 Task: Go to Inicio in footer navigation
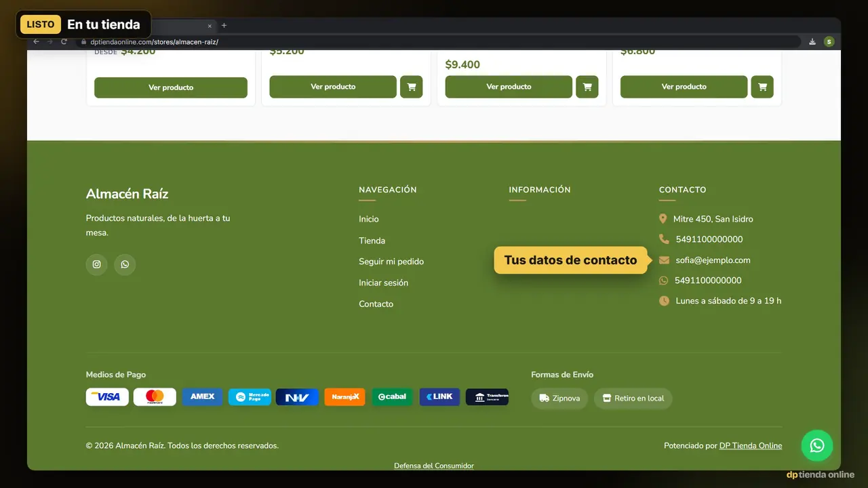(369, 219)
